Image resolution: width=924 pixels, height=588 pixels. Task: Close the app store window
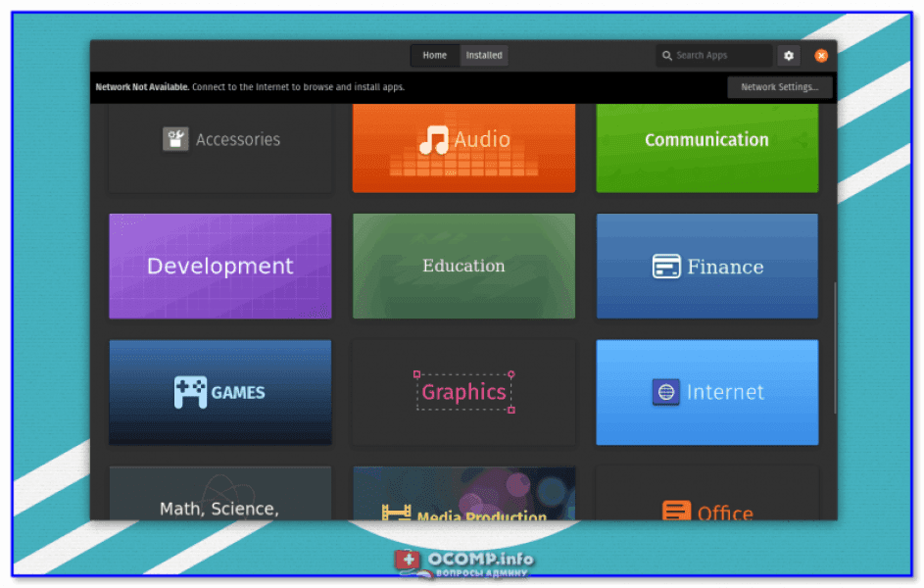click(x=821, y=56)
